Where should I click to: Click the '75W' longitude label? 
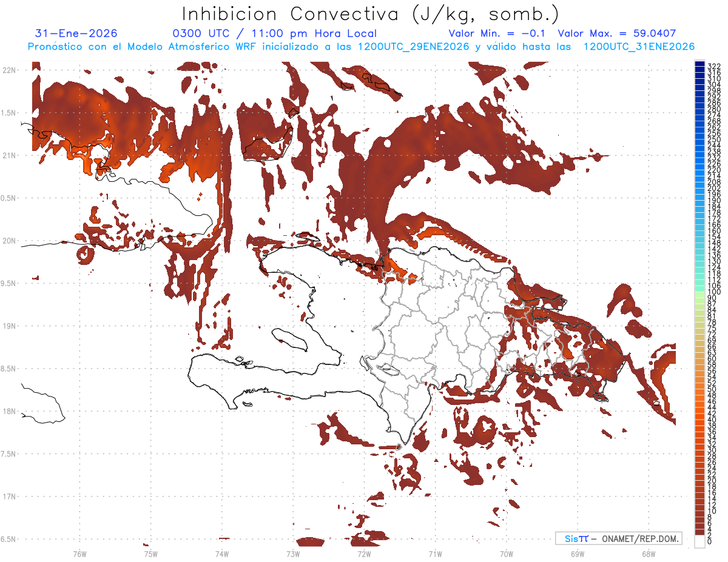tap(150, 554)
